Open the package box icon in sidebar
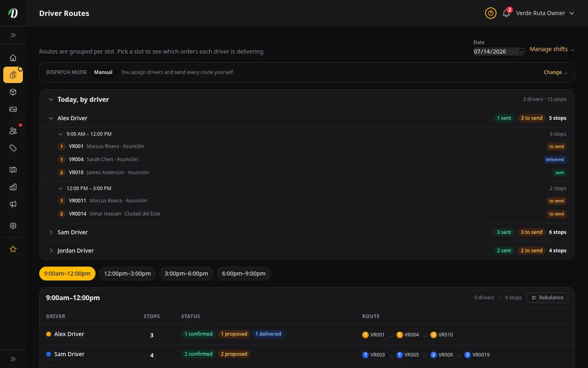588x368 pixels. point(13,92)
